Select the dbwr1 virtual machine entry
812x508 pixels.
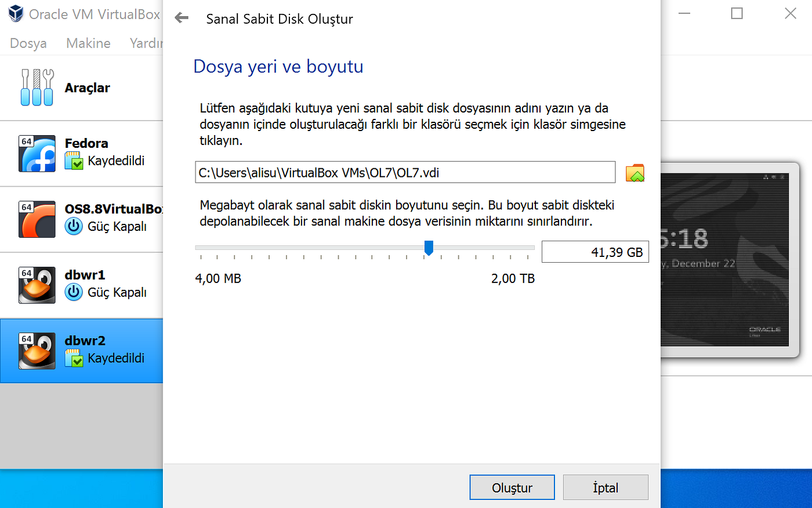pyautogui.click(x=82, y=285)
